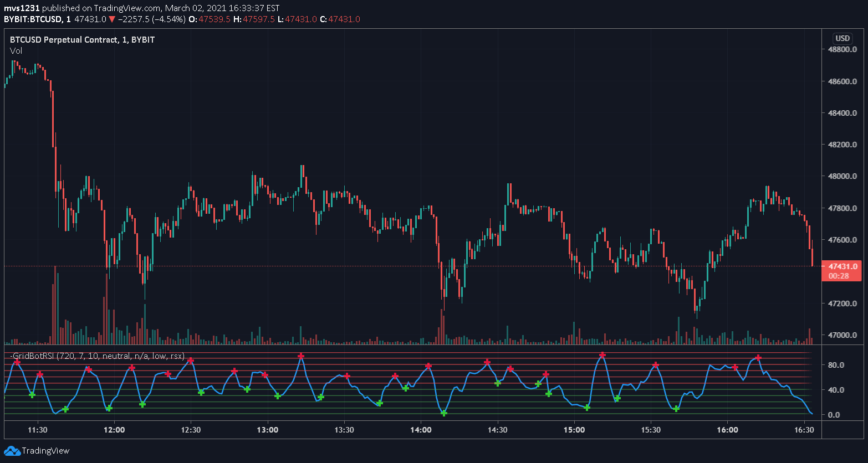Click the red down-triangle beside price change

pos(112,19)
